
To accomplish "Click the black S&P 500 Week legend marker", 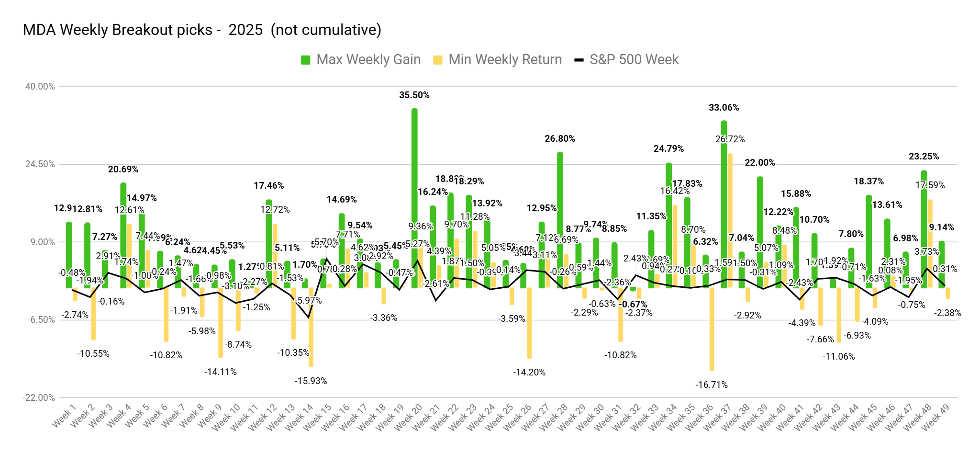I will (x=579, y=60).
